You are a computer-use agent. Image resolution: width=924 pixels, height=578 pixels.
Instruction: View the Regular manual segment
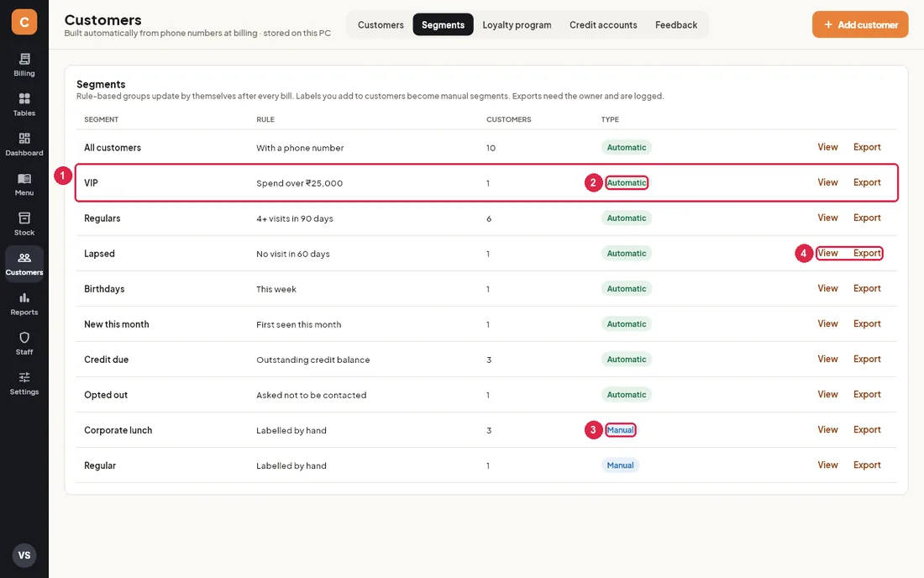827,465
